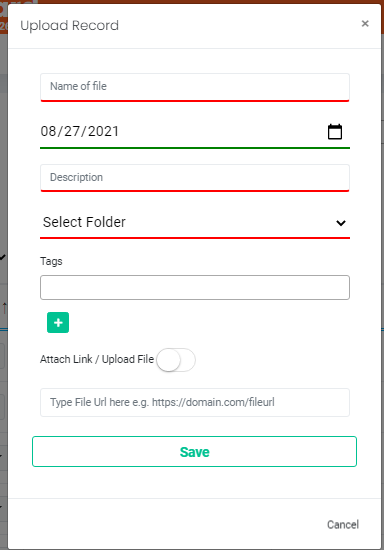Screen dimensions: 384x550
Task: Click the Attach Link / Upload File label
Action: (x=97, y=359)
